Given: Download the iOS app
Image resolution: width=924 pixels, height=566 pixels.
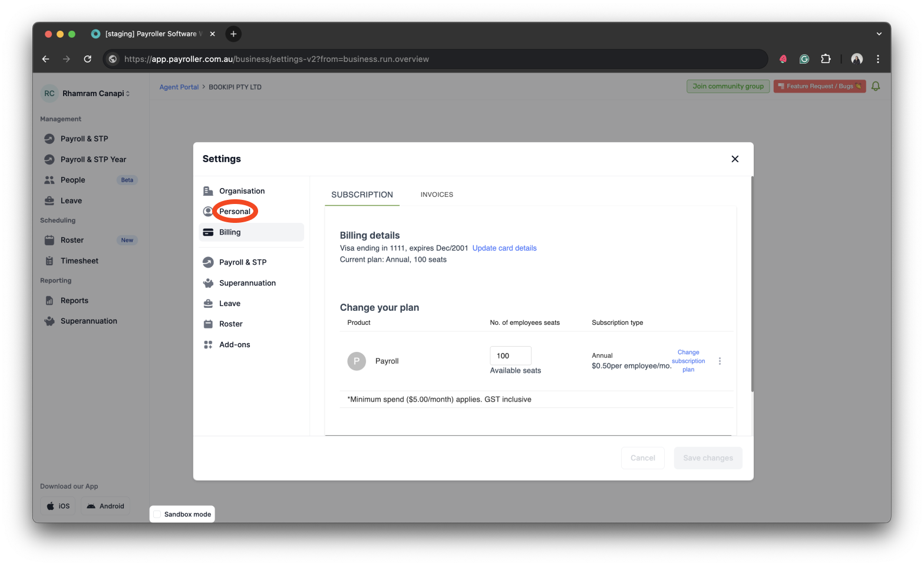Looking at the screenshot, I should (58, 506).
